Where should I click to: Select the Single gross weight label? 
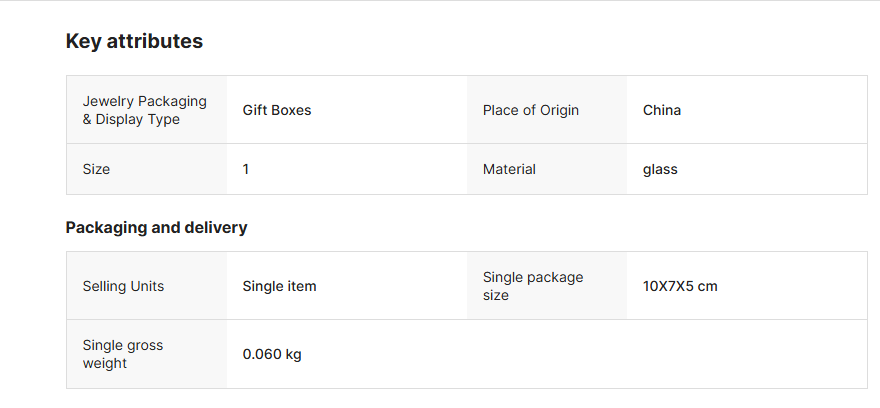[122, 354]
